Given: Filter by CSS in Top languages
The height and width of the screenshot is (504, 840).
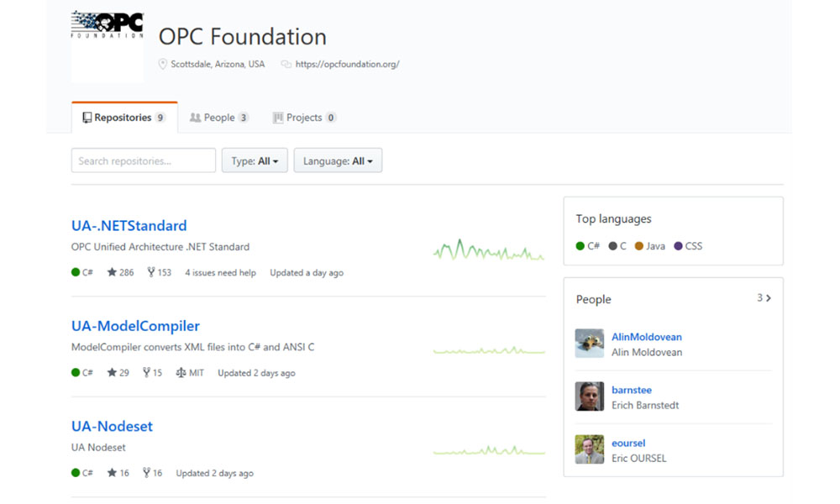Looking at the screenshot, I should [x=688, y=246].
